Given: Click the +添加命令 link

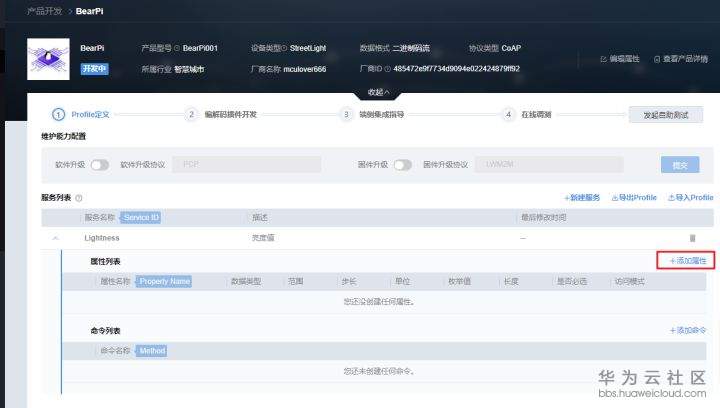Looking at the screenshot, I should click(x=687, y=330).
